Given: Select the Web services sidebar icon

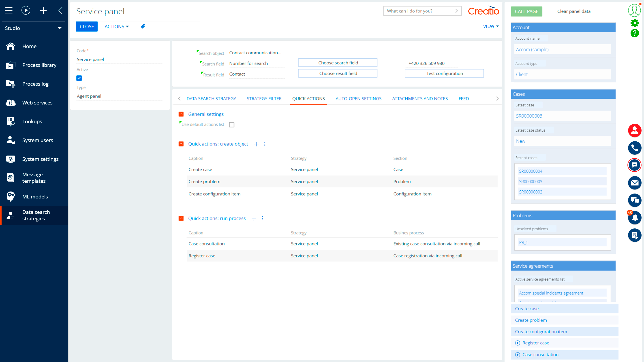Looking at the screenshot, I should tap(11, 102).
